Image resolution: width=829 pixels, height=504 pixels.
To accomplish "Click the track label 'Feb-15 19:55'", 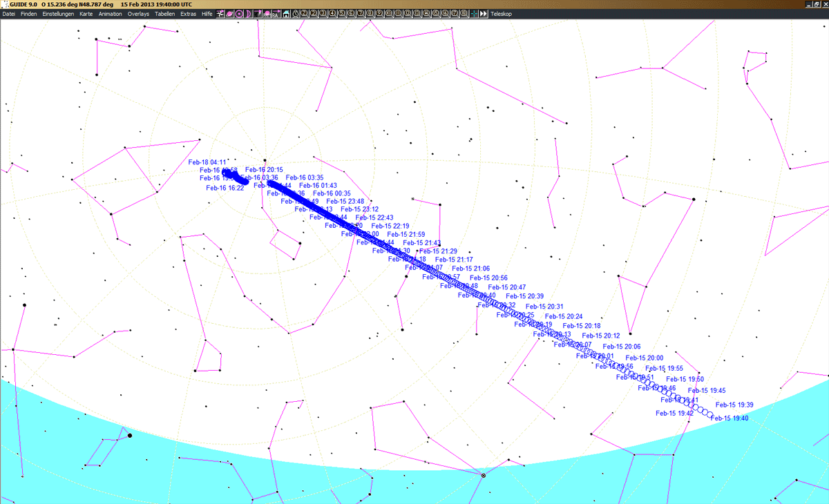I will (x=665, y=369).
